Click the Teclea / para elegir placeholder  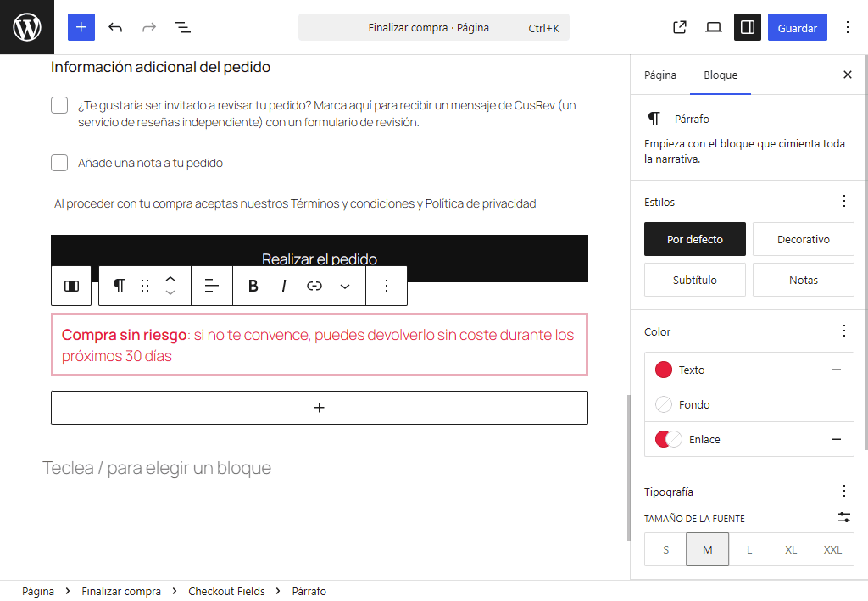click(157, 468)
